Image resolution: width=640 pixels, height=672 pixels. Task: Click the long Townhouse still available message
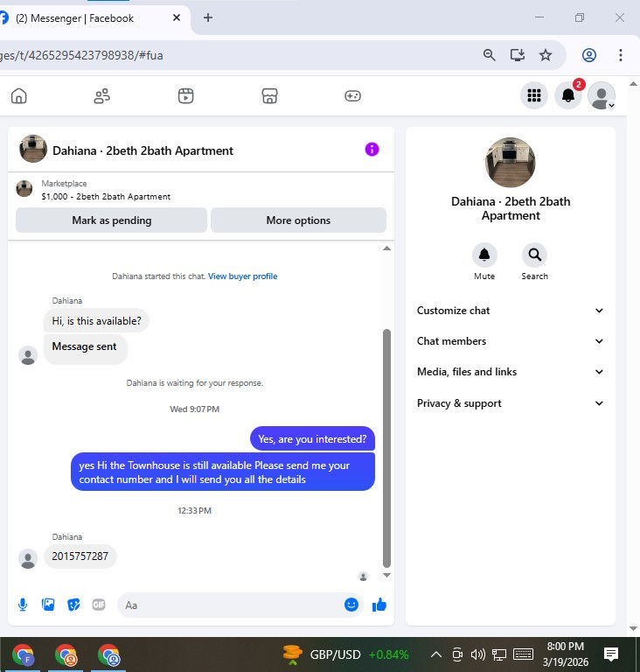pos(223,472)
